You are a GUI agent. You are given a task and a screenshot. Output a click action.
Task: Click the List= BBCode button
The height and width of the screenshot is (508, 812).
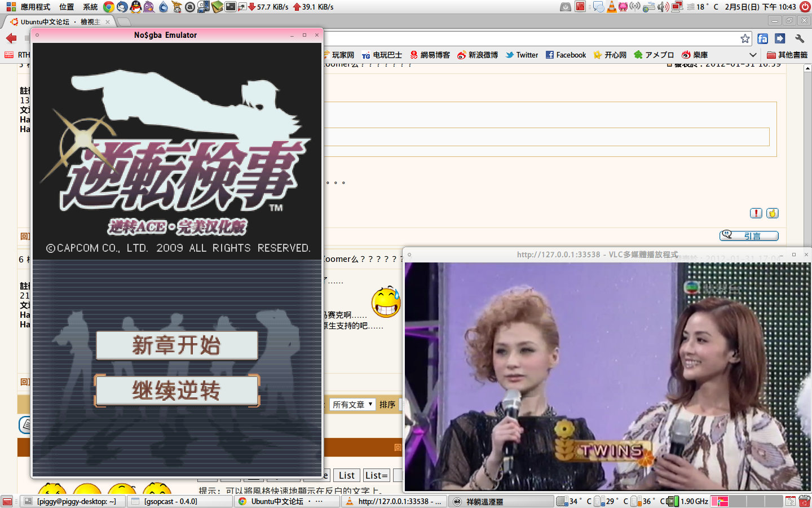pos(376,475)
